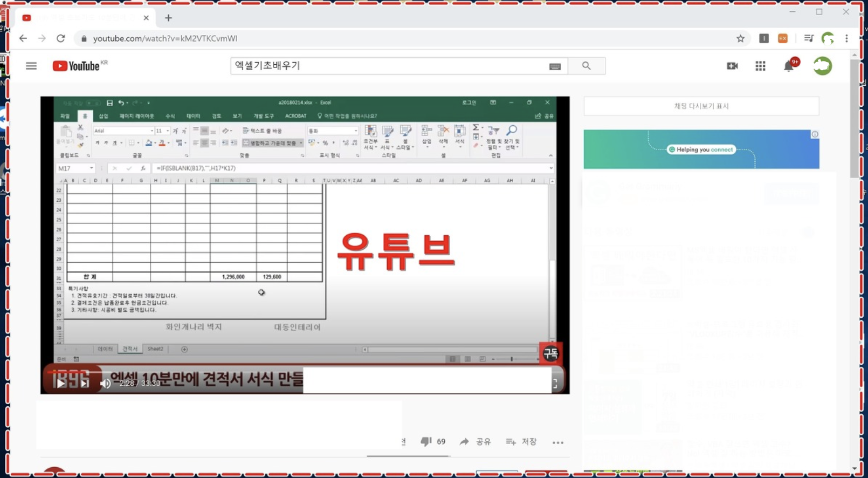Select the cell showing 1,296,000
The height and width of the screenshot is (478, 868).
tap(233, 277)
